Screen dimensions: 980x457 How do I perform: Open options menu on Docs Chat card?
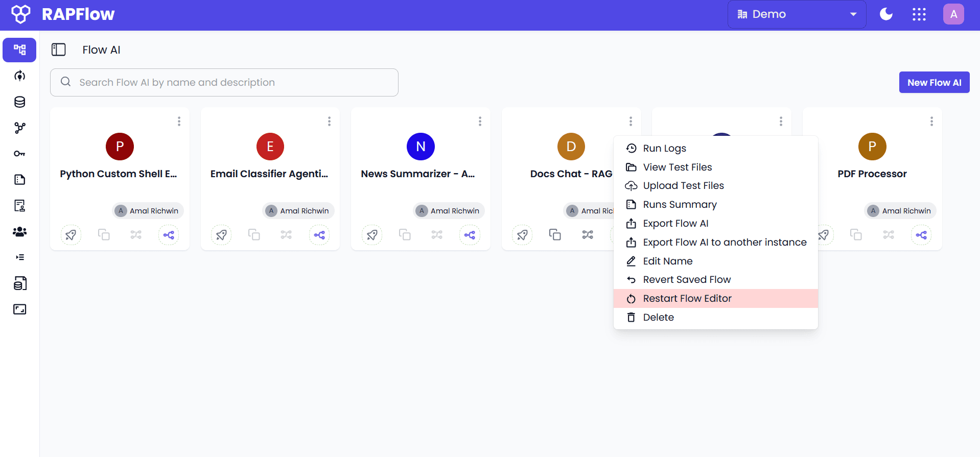(631, 121)
